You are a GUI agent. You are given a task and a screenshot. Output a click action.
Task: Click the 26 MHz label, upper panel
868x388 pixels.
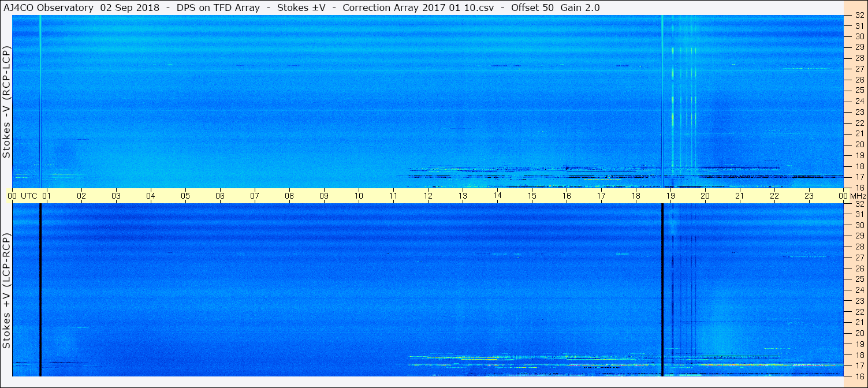pos(859,79)
